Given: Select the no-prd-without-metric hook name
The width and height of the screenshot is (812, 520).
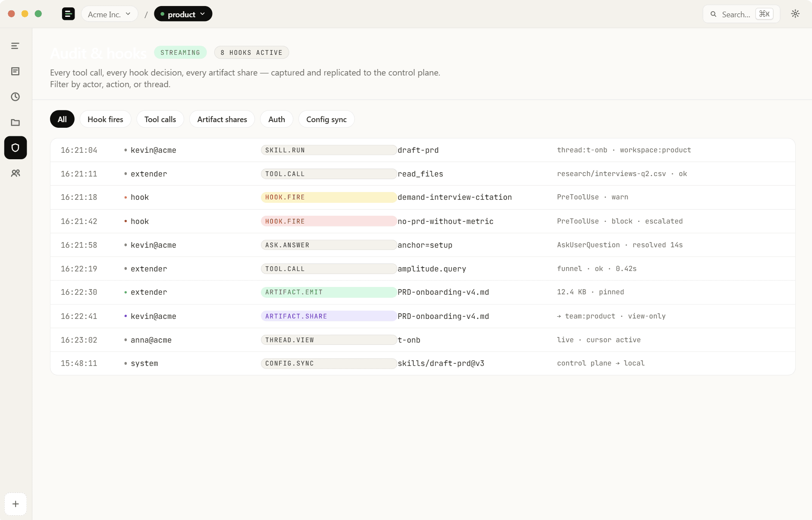Looking at the screenshot, I should [x=445, y=221].
